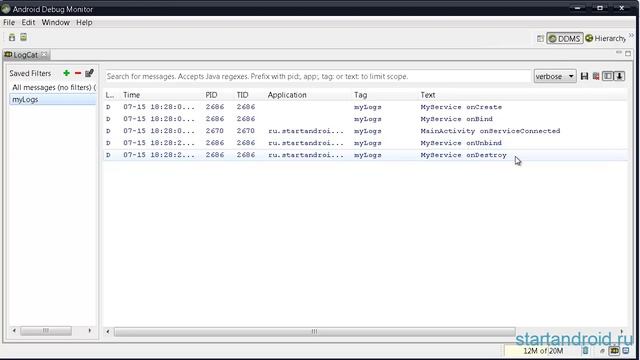This screenshot has height=360, width=640.
Task: Select the MyService onUnbind log entry
Action: click(x=365, y=143)
